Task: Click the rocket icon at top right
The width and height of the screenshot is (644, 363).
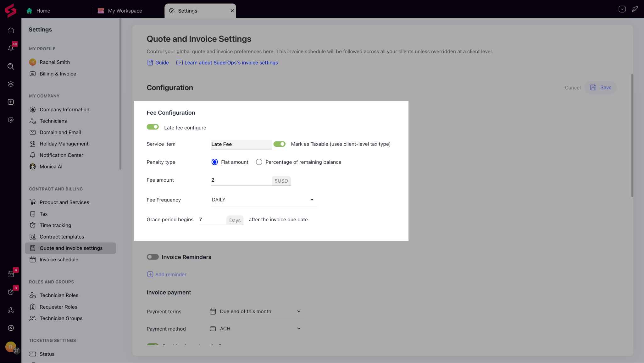Action: [635, 9]
